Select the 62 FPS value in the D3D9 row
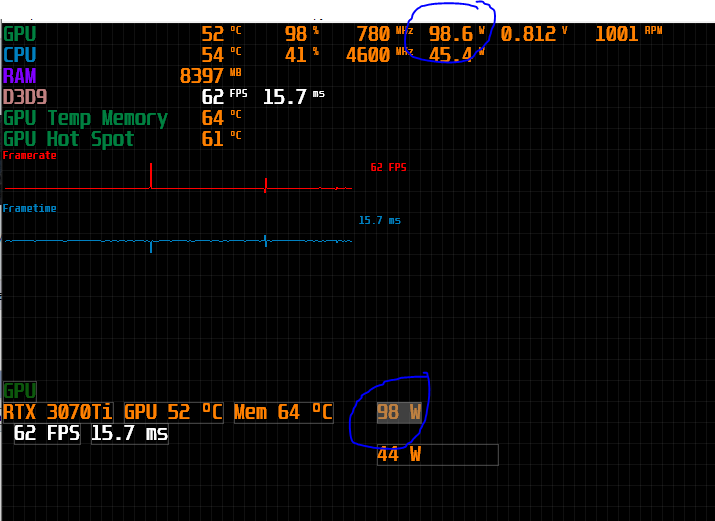The image size is (715, 521). [224, 97]
